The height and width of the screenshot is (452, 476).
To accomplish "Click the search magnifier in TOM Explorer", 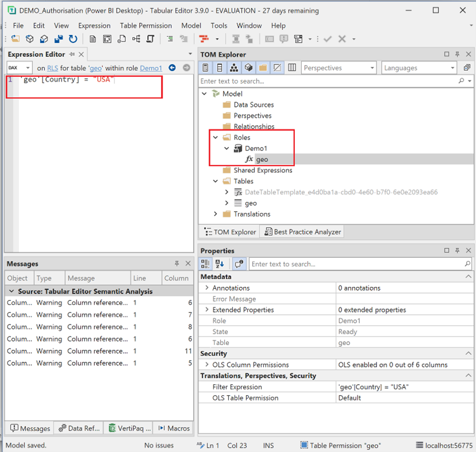I will [461, 80].
